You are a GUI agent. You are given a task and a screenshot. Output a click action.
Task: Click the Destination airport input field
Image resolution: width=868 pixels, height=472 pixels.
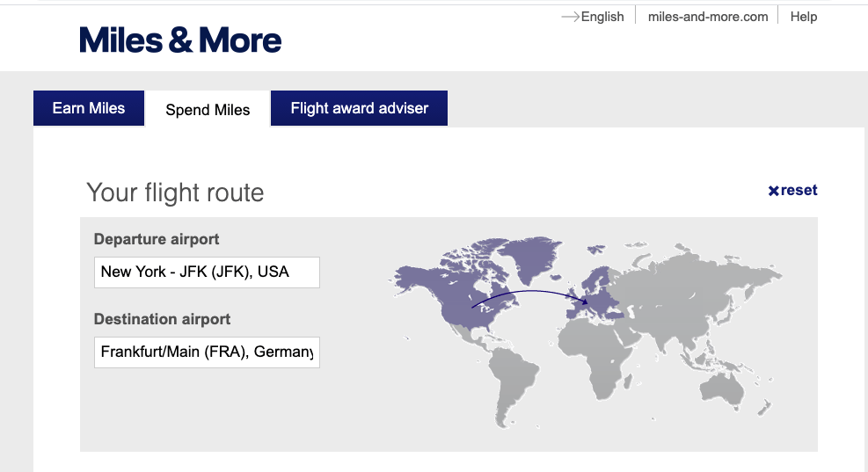[207, 352]
